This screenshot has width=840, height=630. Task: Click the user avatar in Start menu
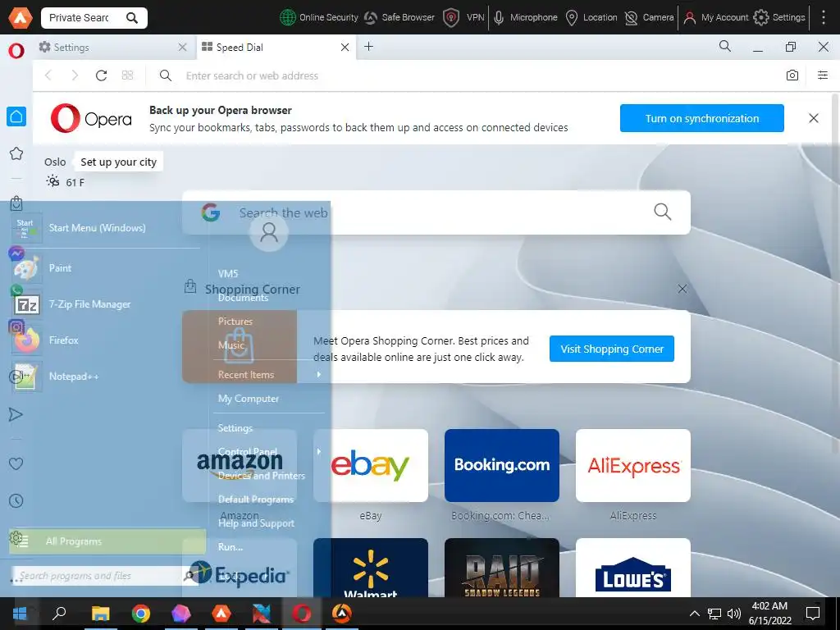269,232
